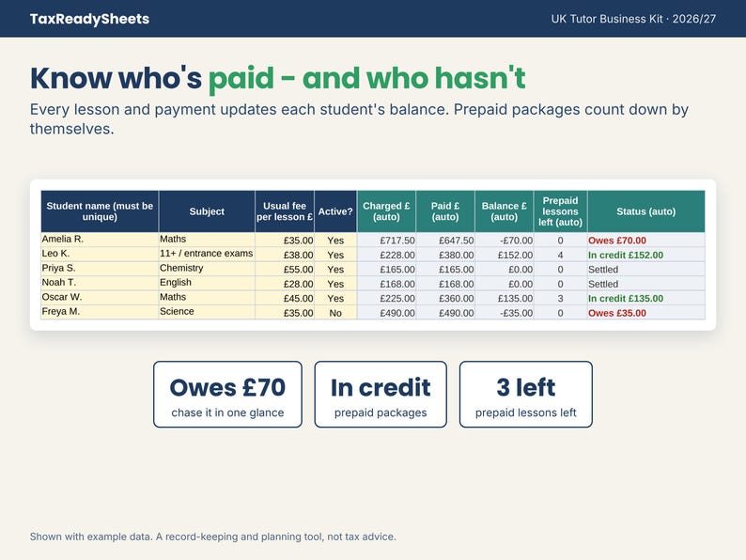Screen dimensions: 746x560
Task: Click the TaxReadySheets brand name
Action: [89, 19]
